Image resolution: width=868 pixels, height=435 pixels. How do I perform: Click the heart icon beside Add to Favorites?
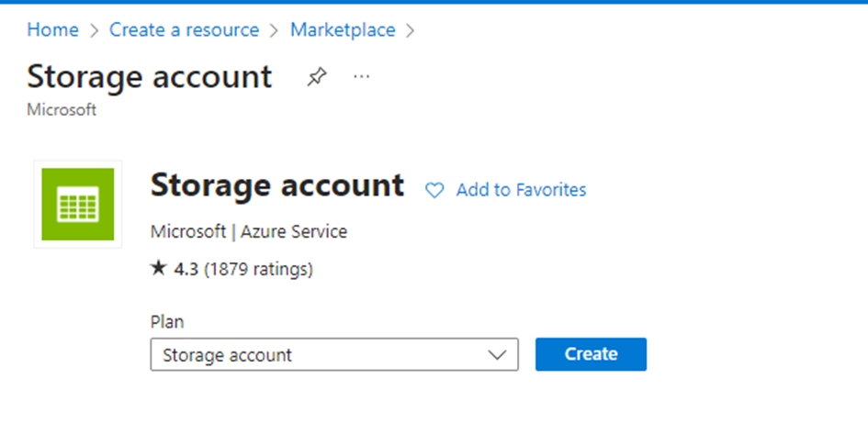434,190
